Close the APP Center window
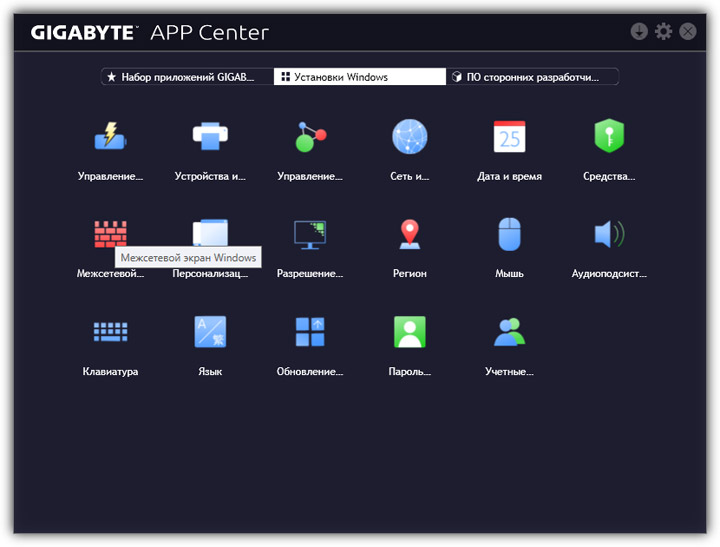 (x=687, y=31)
